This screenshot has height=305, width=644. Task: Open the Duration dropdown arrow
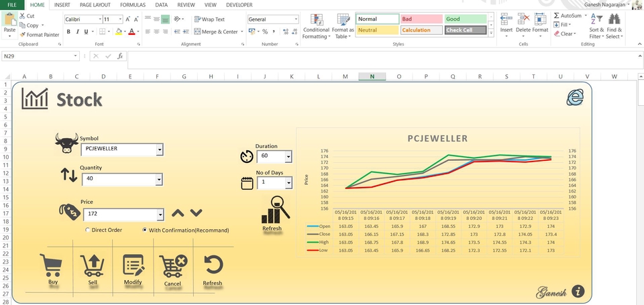pos(288,156)
